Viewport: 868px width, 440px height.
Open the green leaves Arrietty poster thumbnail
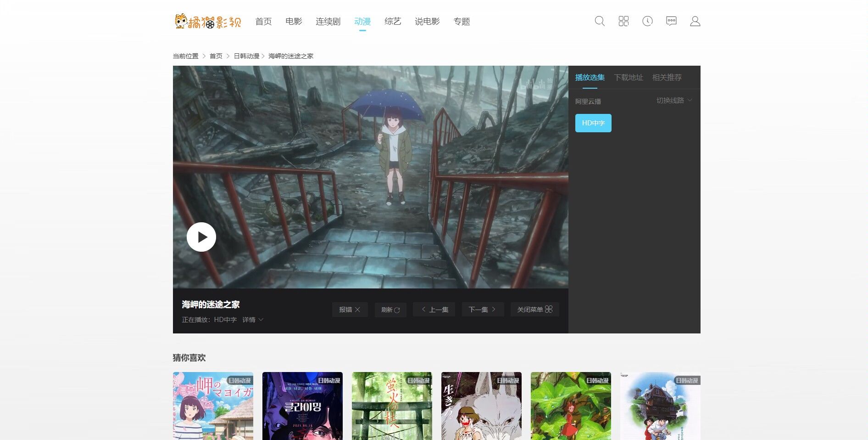[x=571, y=406]
